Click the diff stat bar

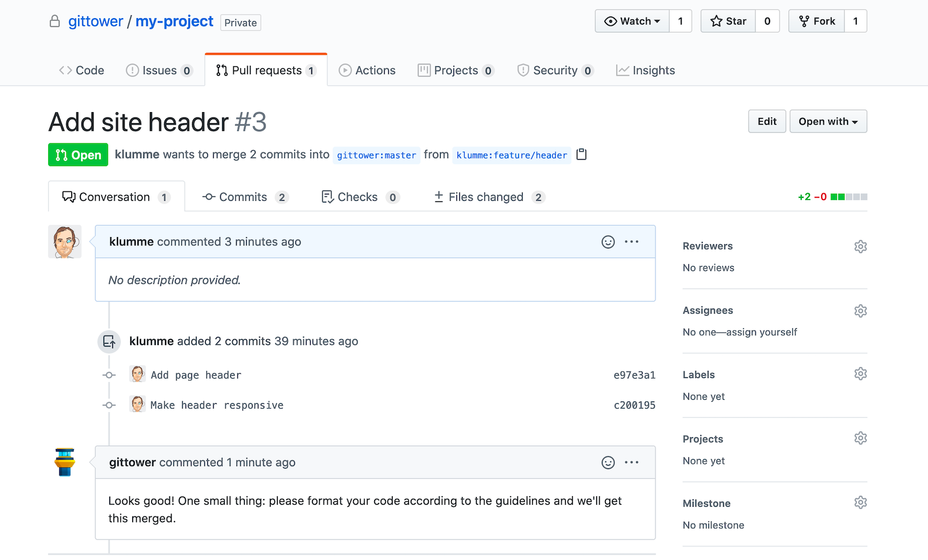tap(849, 197)
